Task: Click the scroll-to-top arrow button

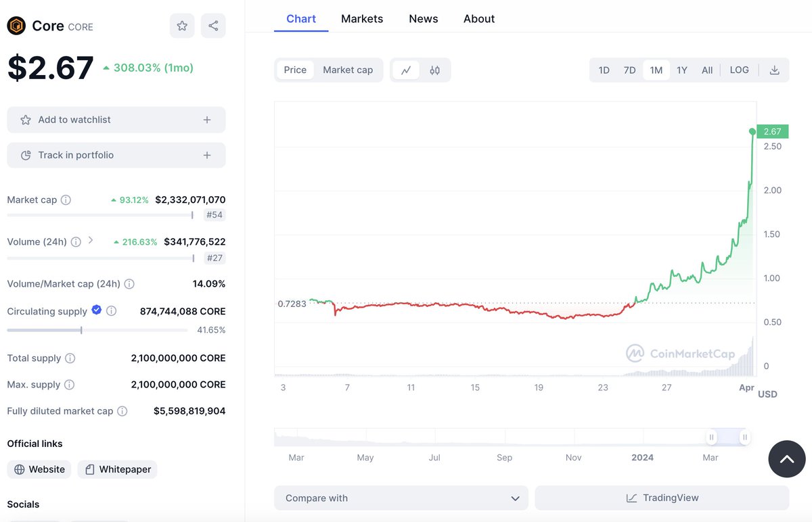Action: 787,459
